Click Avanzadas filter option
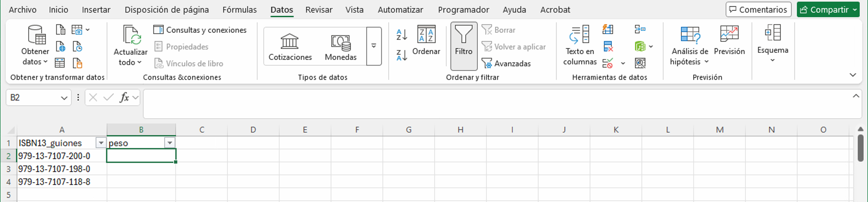 click(506, 63)
